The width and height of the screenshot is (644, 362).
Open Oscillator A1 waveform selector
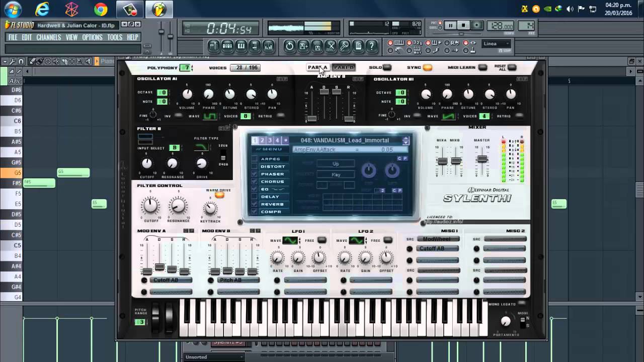coord(209,116)
